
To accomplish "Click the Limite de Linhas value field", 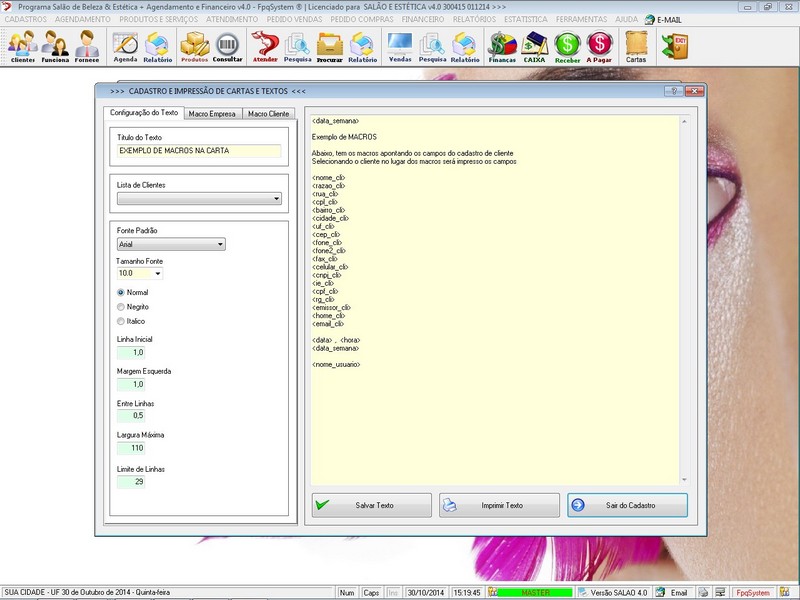I will click(x=131, y=482).
